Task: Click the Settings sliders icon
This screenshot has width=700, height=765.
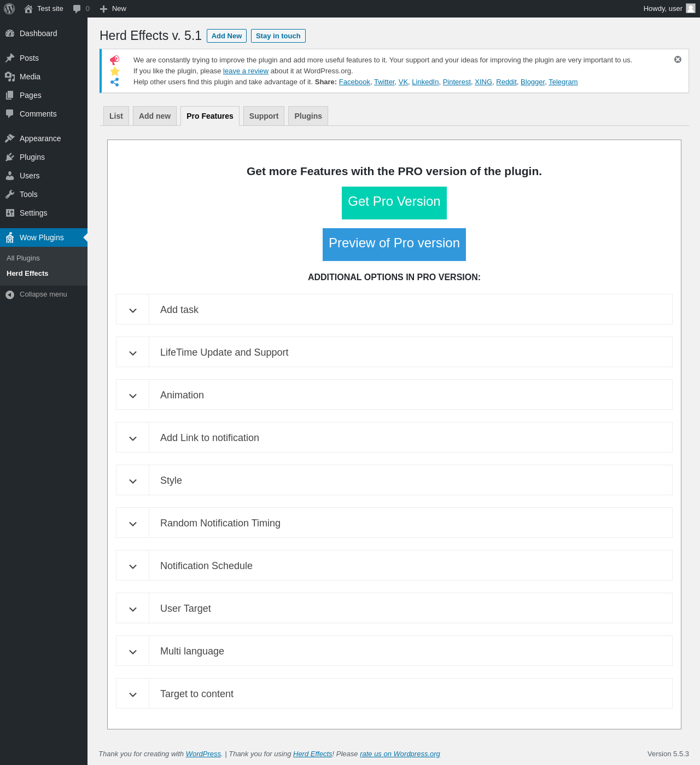Action: 10,213
